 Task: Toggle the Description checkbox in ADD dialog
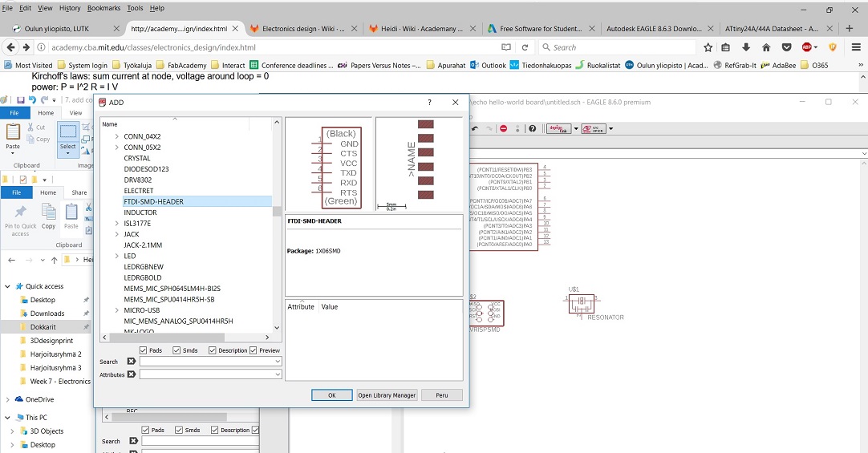[213, 350]
